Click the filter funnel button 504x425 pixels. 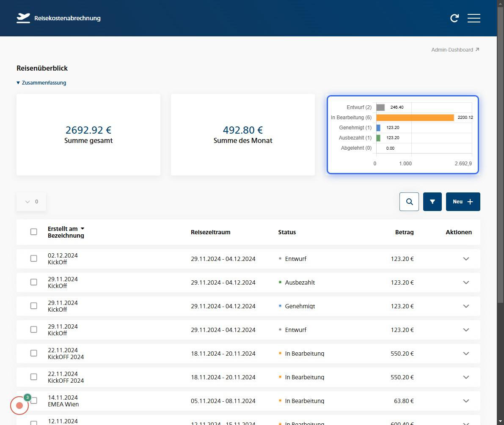(432, 202)
